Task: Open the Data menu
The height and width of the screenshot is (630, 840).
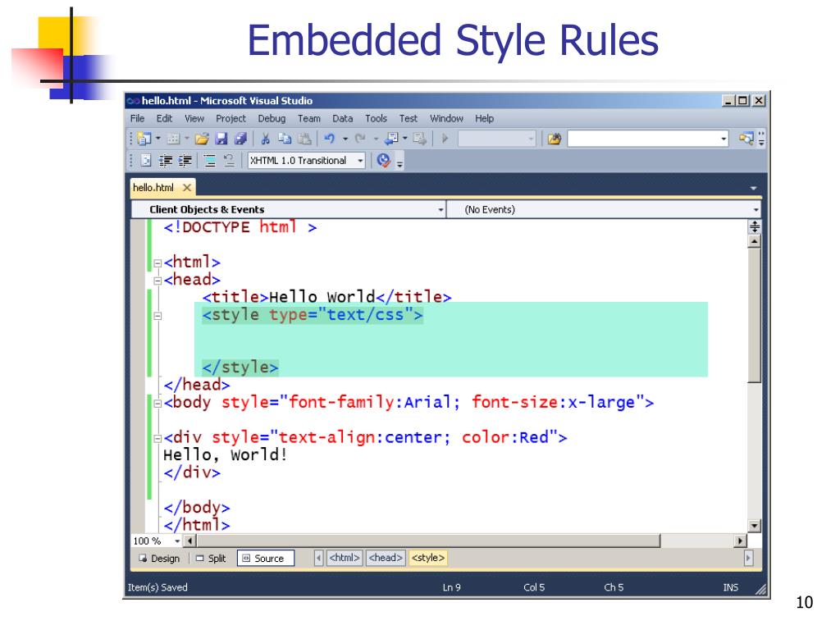Action: pos(342,118)
